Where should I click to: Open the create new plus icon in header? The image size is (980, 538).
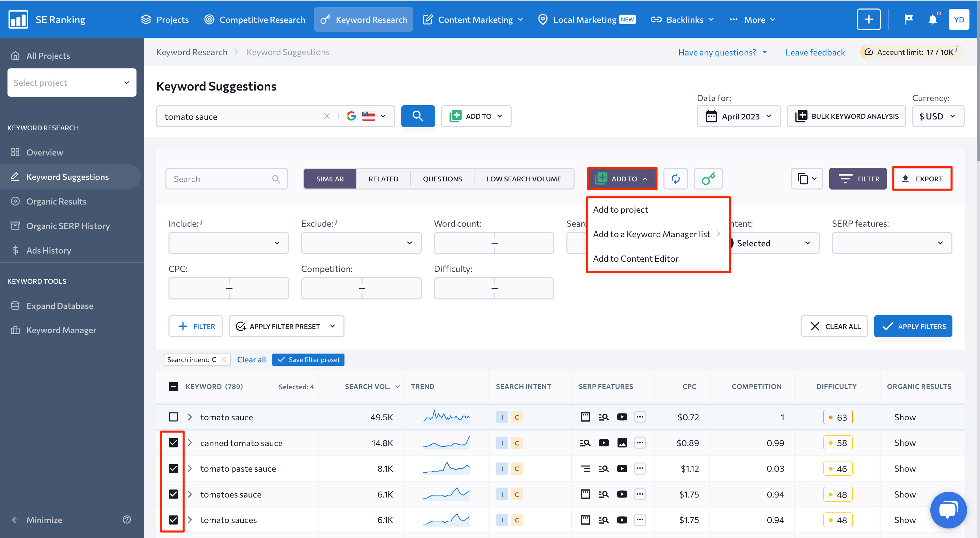[x=869, y=19]
